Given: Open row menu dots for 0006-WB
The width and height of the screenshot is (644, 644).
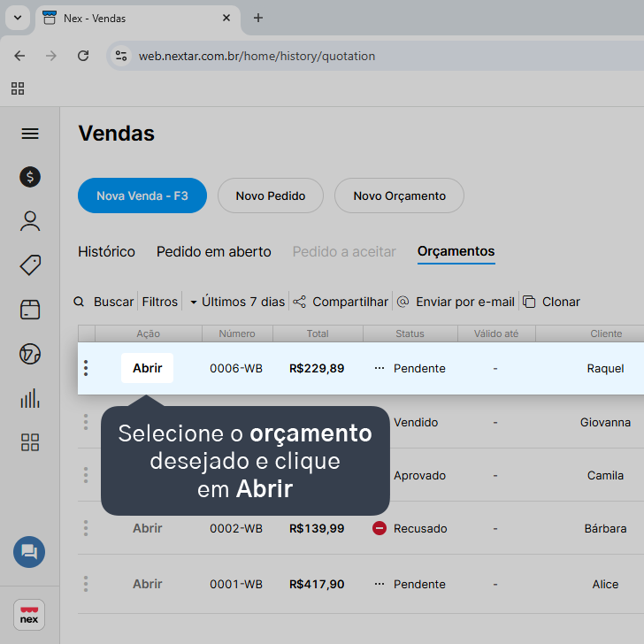Looking at the screenshot, I should (86, 368).
